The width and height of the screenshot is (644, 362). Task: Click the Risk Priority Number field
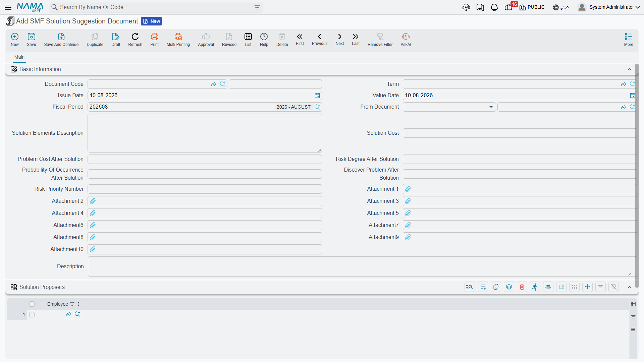click(x=205, y=189)
